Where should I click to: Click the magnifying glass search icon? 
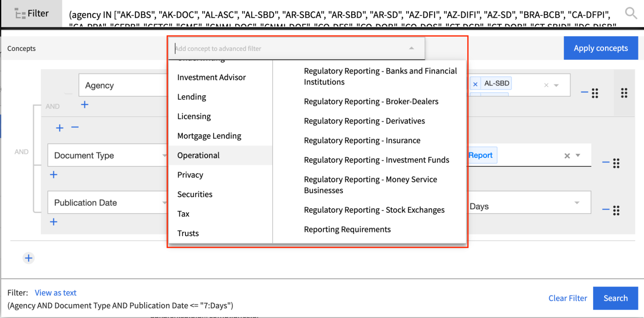[630, 14]
